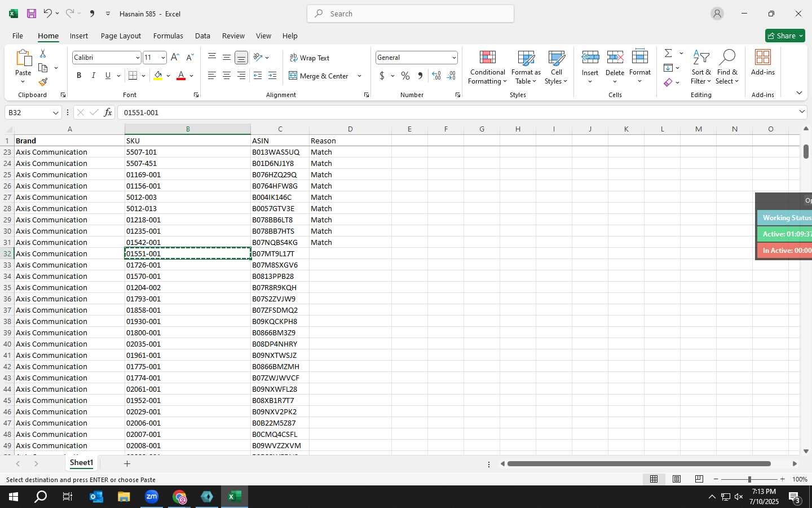Switch to Page Break Preview in status bar
This screenshot has height=508, width=812.
699,479
